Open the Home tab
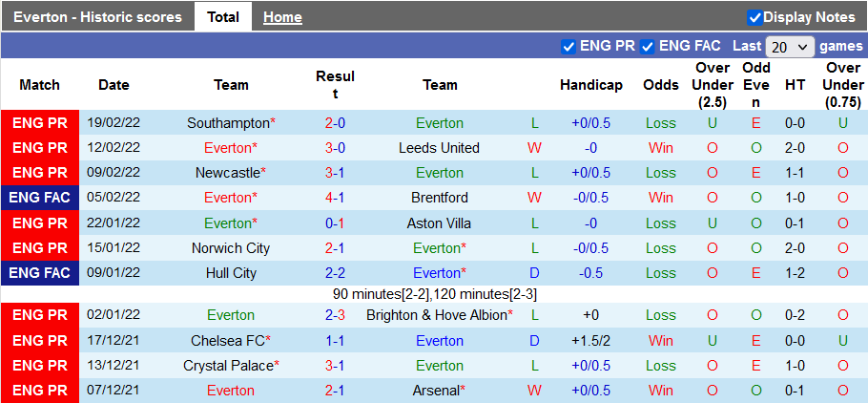 pyautogui.click(x=282, y=17)
